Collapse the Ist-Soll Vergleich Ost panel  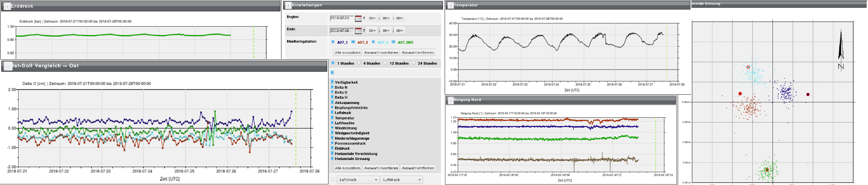click(8, 66)
